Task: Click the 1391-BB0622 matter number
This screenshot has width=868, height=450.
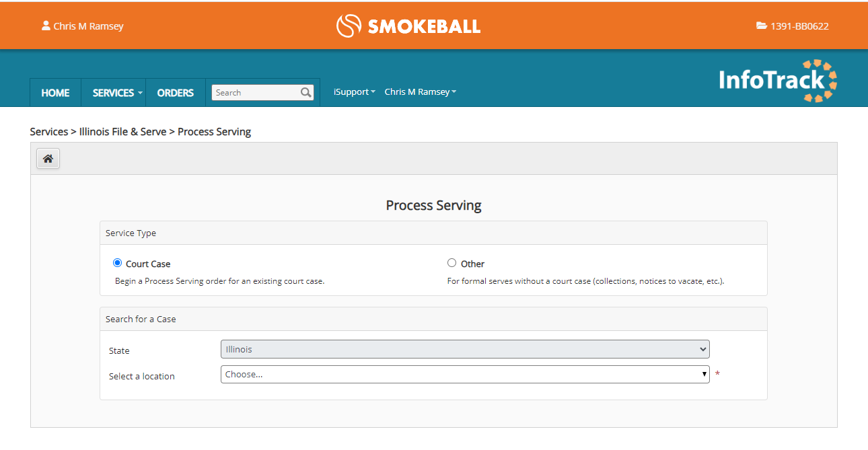Action: [x=799, y=26]
